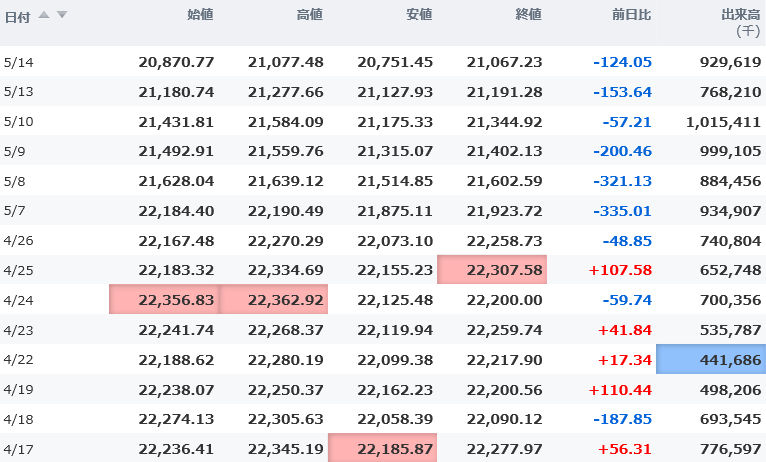This screenshot has width=766, height=462.
Task: Click the red-highlighted high price 22,362.92
Action: [x=273, y=299]
